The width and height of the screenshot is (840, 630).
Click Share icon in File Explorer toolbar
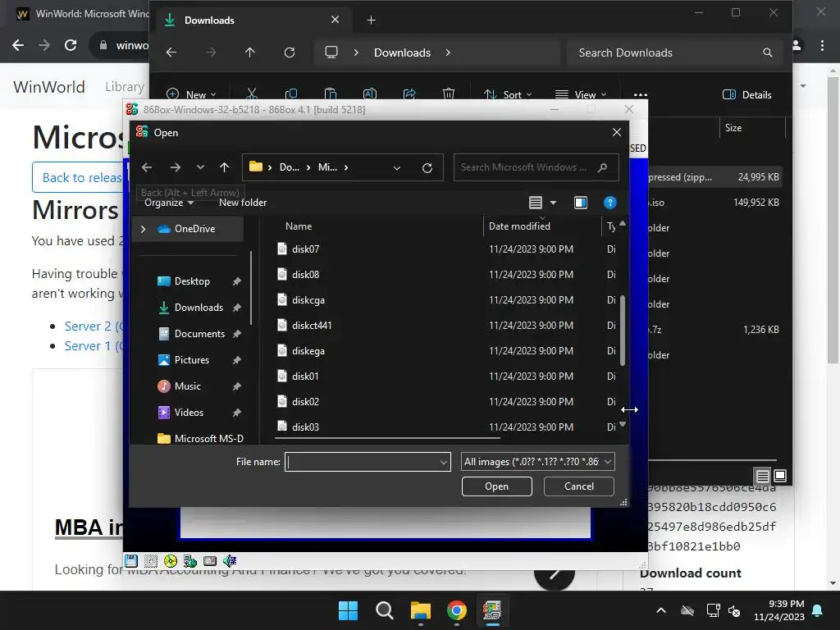tap(409, 94)
